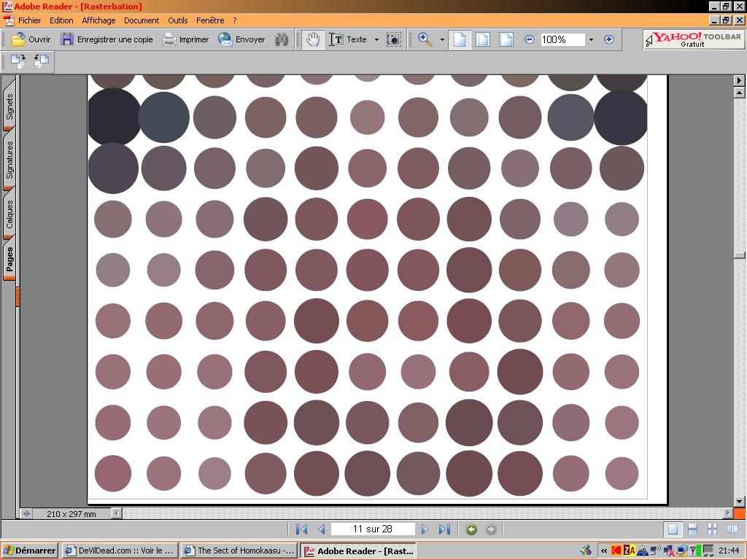This screenshot has width=747, height=560.
Task: Switch to single page layout
Action: pyautogui.click(x=673, y=529)
